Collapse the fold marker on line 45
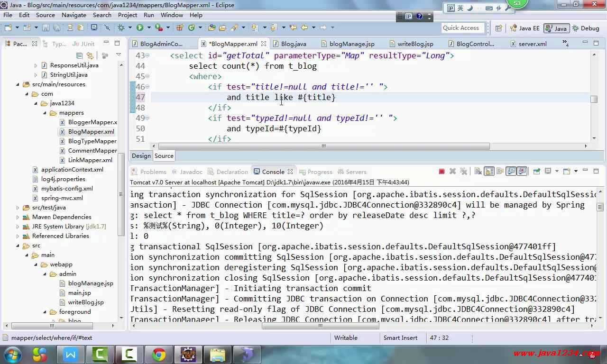The width and height of the screenshot is (607, 364). pyautogui.click(x=147, y=76)
